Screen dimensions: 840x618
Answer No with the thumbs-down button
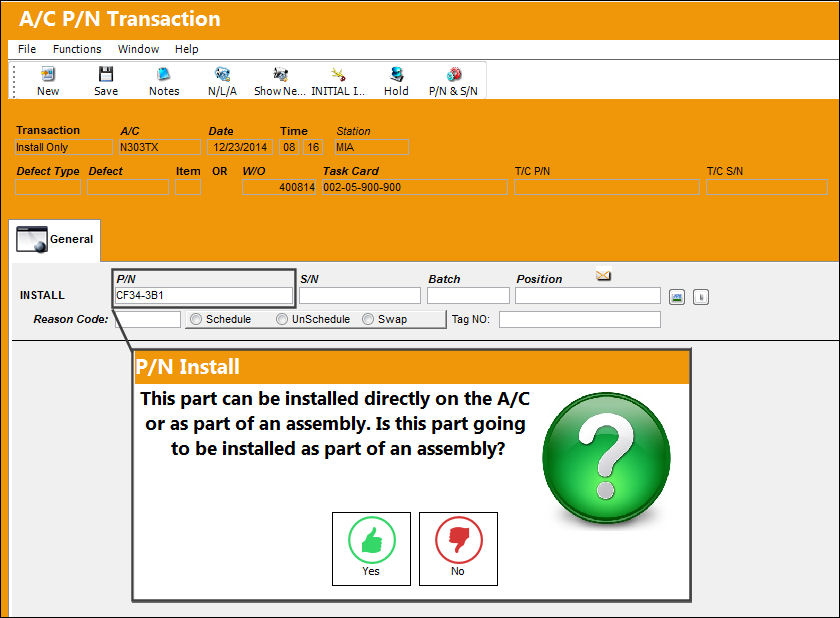[x=458, y=548]
